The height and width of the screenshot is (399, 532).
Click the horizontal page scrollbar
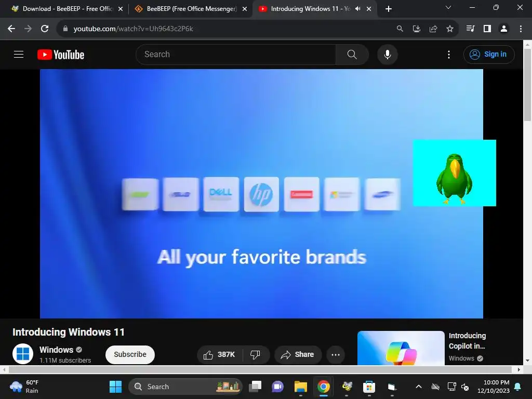coord(261,369)
